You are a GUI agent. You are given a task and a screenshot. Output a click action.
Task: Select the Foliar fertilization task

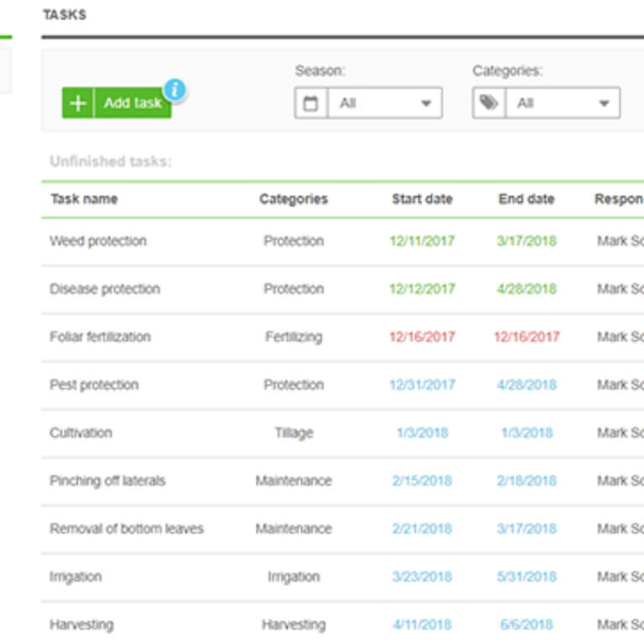pyautogui.click(x=101, y=337)
